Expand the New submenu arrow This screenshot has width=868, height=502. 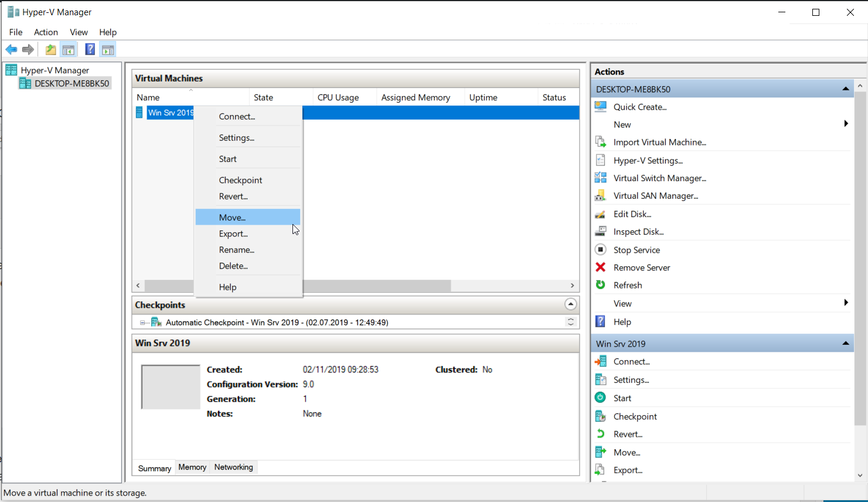point(846,124)
